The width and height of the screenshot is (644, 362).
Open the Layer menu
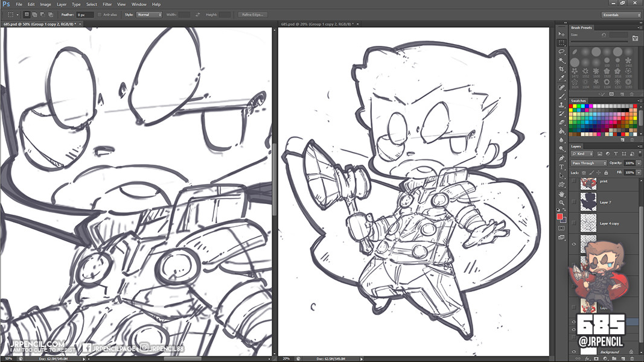point(61,4)
